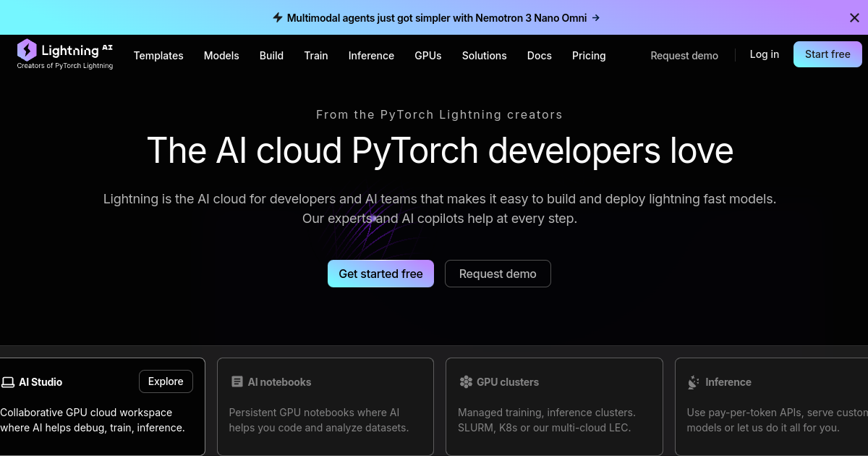
Task: Click the AI Studio laptop icon
Action: tap(8, 382)
